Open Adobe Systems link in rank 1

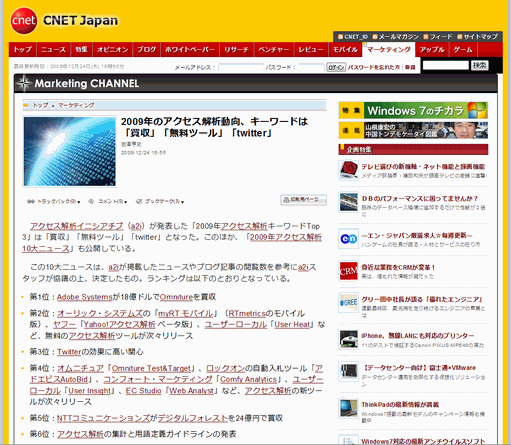[85, 297]
